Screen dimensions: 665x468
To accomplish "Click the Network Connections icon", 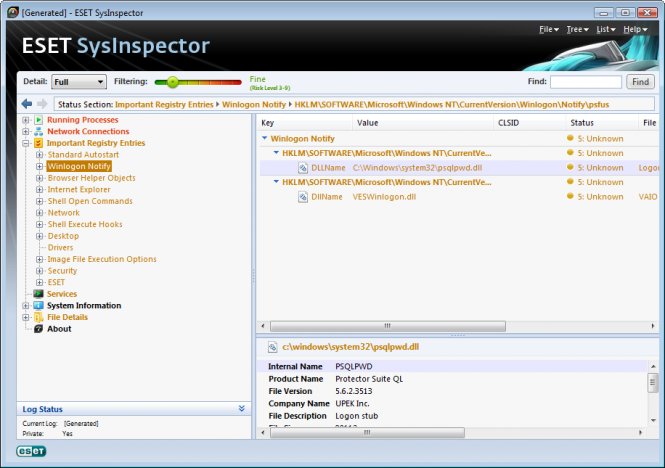I will click(x=39, y=132).
